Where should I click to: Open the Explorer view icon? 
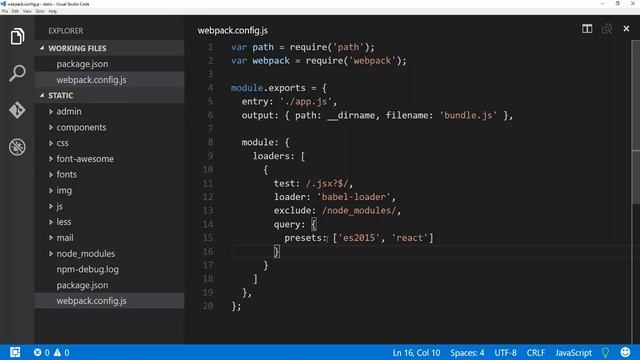pos(17,36)
